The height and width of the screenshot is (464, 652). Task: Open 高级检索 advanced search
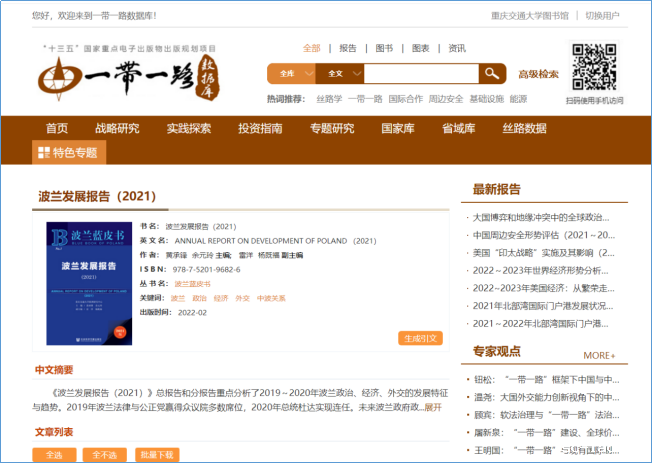538,74
